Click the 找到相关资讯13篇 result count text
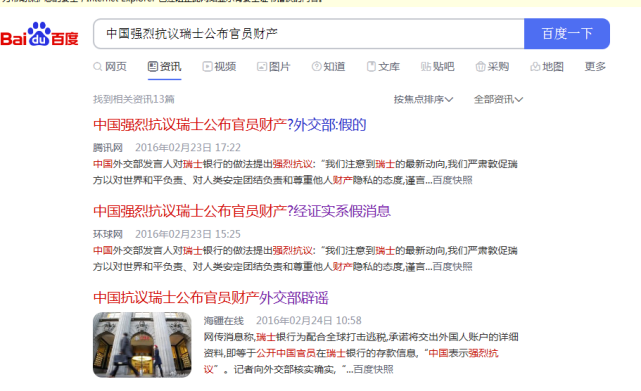This screenshot has height=391, width=641. pyautogui.click(x=134, y=99)
